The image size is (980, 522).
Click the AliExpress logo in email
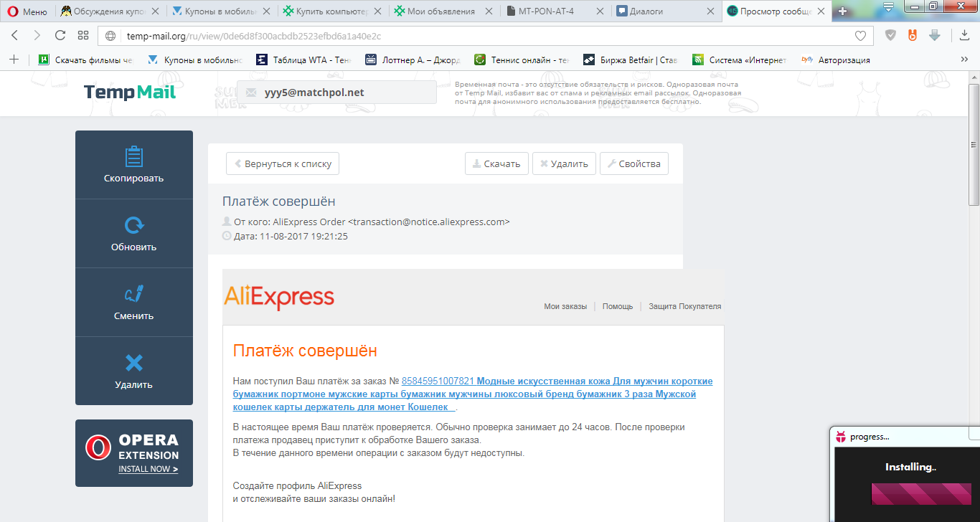click(x=279, y=297)
